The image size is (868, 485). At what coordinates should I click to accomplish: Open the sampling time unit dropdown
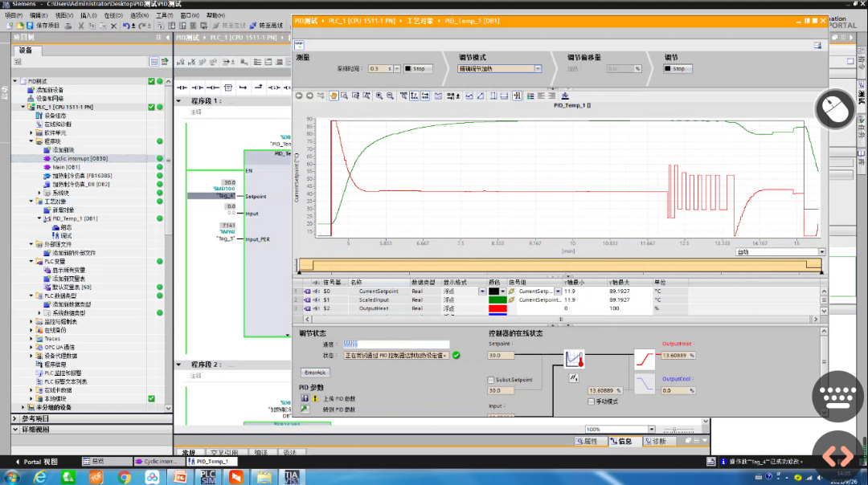tap(397, 68)
